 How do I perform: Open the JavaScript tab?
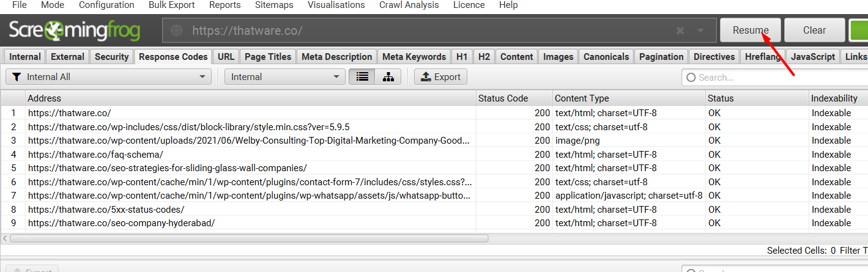812,57
